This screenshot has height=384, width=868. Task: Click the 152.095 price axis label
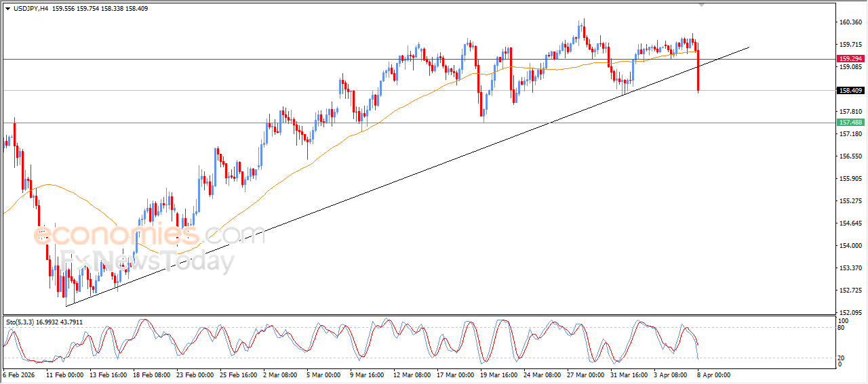tap(850, 313)
